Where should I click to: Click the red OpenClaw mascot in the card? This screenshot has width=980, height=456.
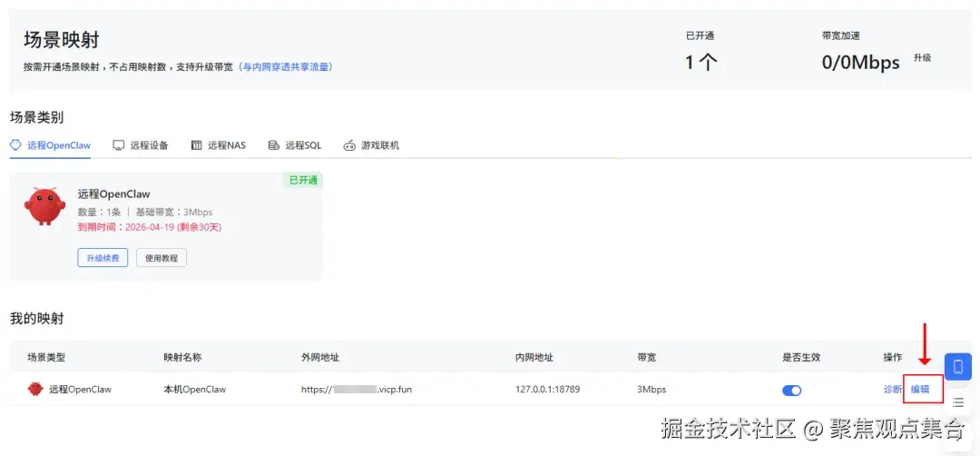pyautogui.click(x=44, y=206)
